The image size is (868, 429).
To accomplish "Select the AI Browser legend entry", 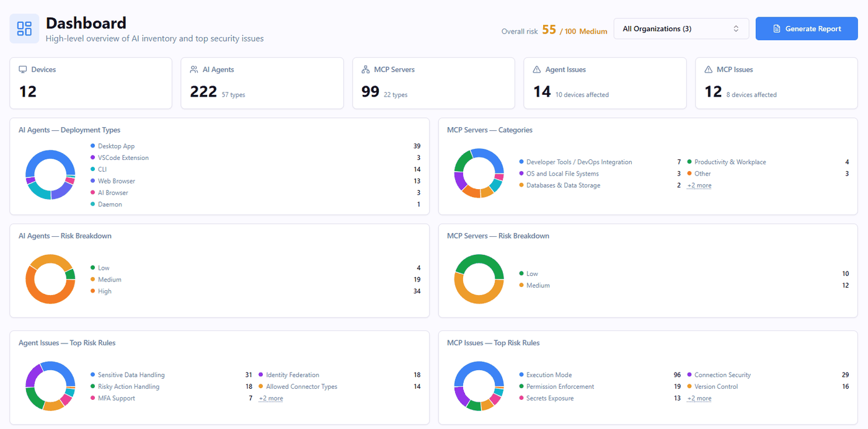I will tap(255, 193).
